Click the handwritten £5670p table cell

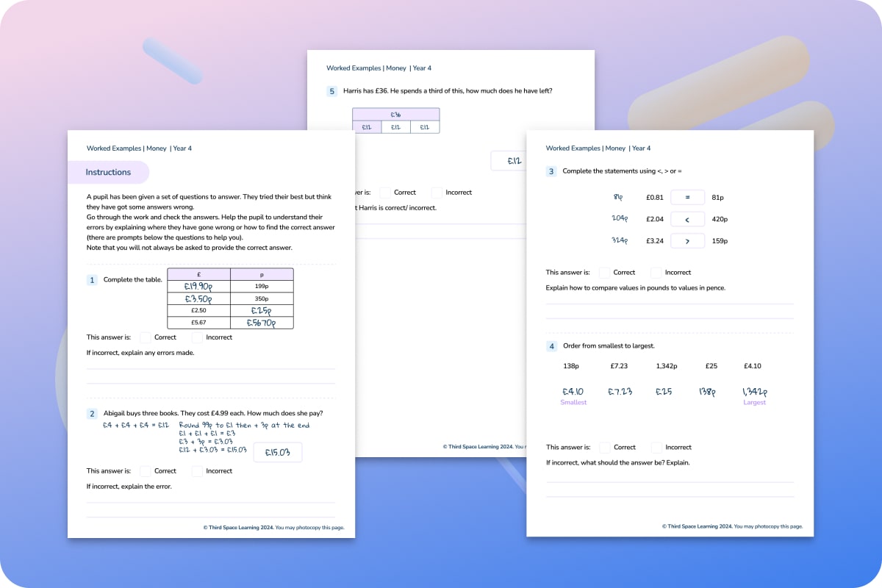pos(262,323)
